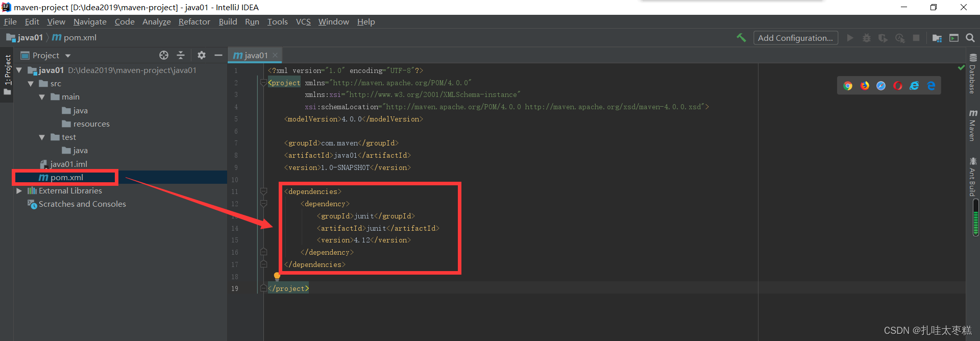The image size is (980, 341).
Task: Click the Debug bug icon
Action: click(867, 38)
